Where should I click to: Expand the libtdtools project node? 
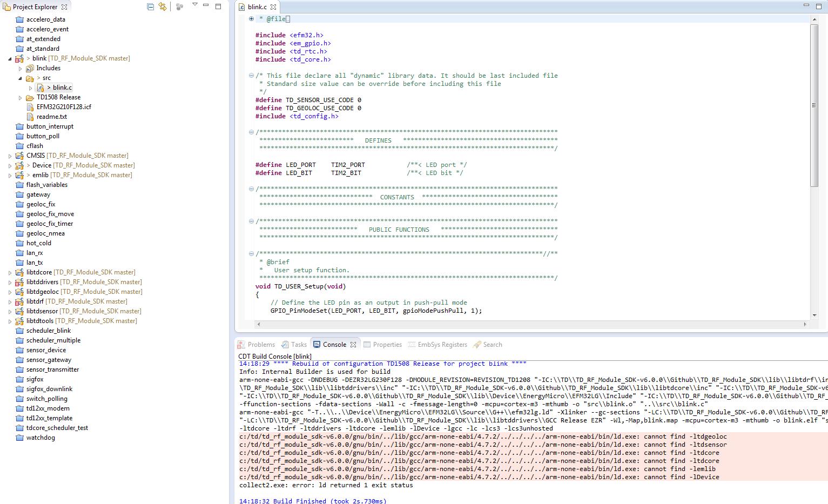(10, 321)
